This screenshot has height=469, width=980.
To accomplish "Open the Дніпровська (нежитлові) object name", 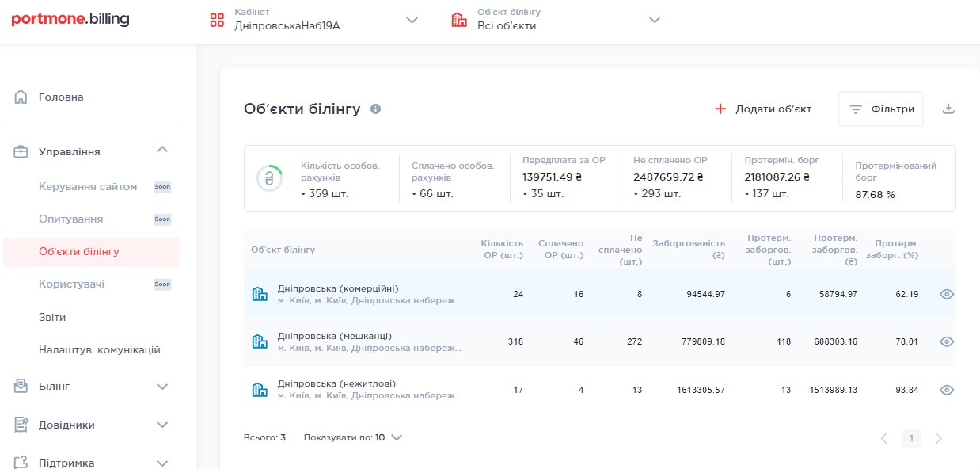I will tap(337, 383).
